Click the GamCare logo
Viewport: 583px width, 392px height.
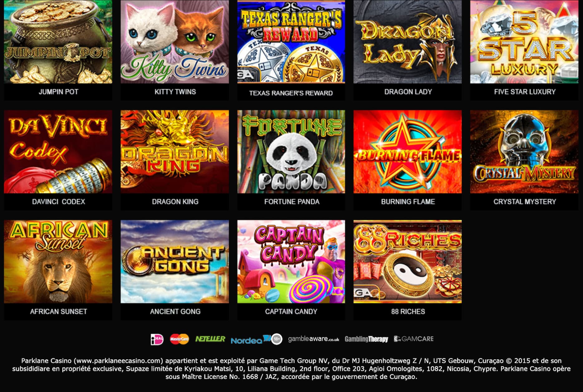(414, 339)
